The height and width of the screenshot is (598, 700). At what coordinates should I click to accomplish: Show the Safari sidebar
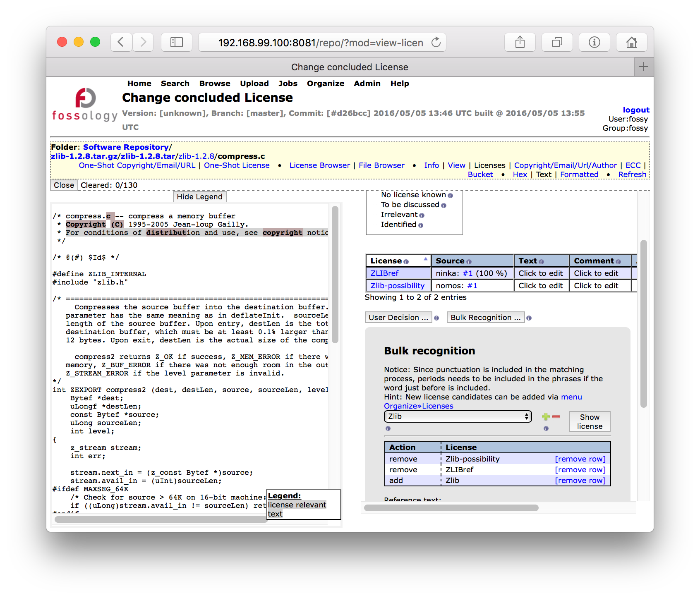click(x=177, y=42)
